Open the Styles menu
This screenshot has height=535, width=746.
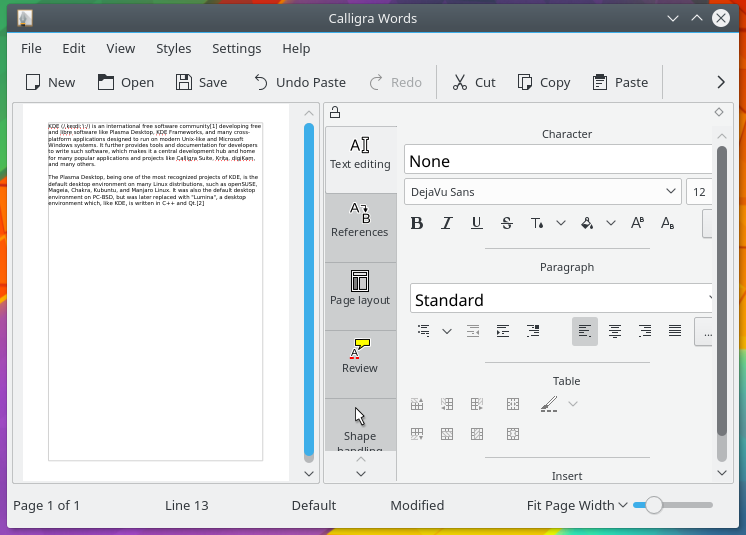[x=173, y=48]
